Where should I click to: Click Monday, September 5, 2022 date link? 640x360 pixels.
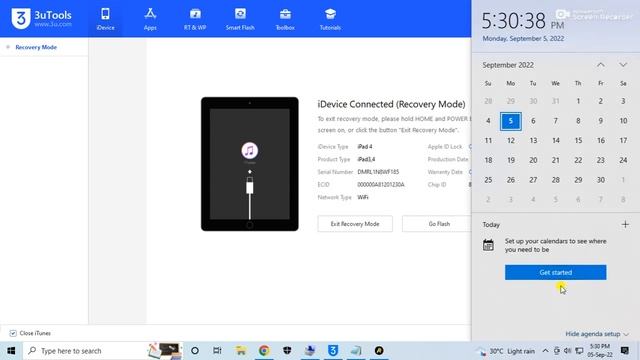(x=523, y=38)
